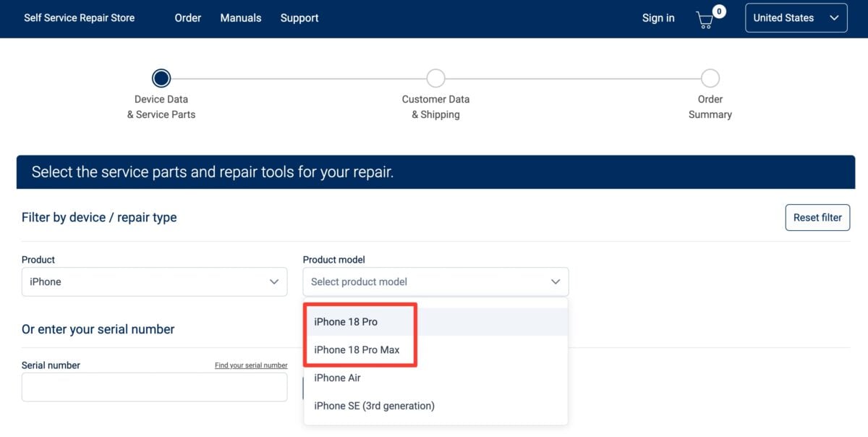Choose iPhone Air from the list
868x437 pixels.
tap(435, 378)
